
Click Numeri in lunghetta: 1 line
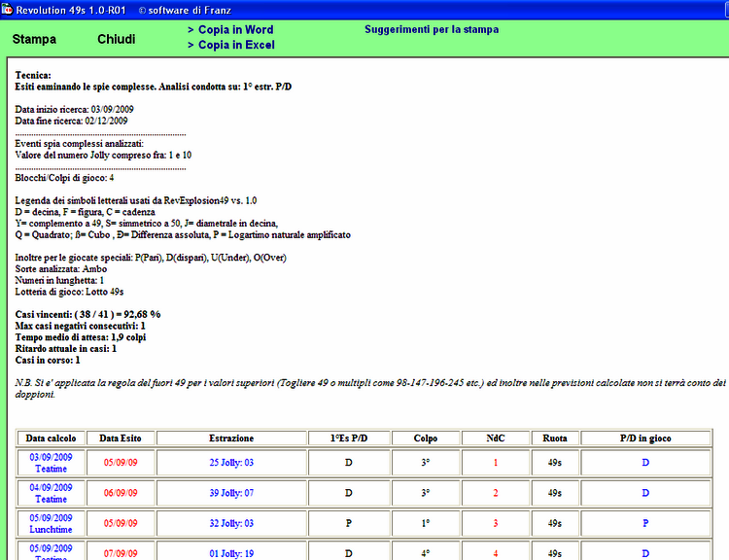point(59,280)
